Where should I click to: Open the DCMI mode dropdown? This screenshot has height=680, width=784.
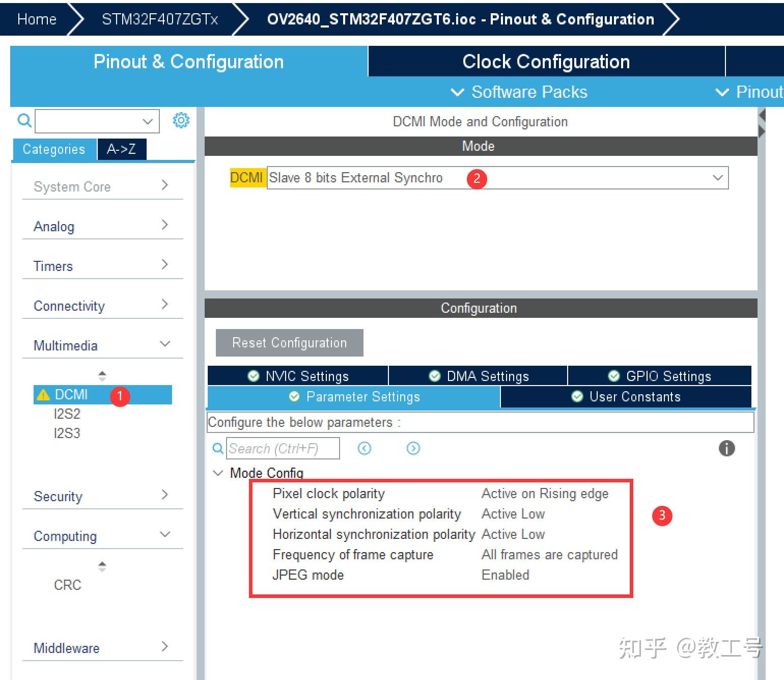point(717,178)
